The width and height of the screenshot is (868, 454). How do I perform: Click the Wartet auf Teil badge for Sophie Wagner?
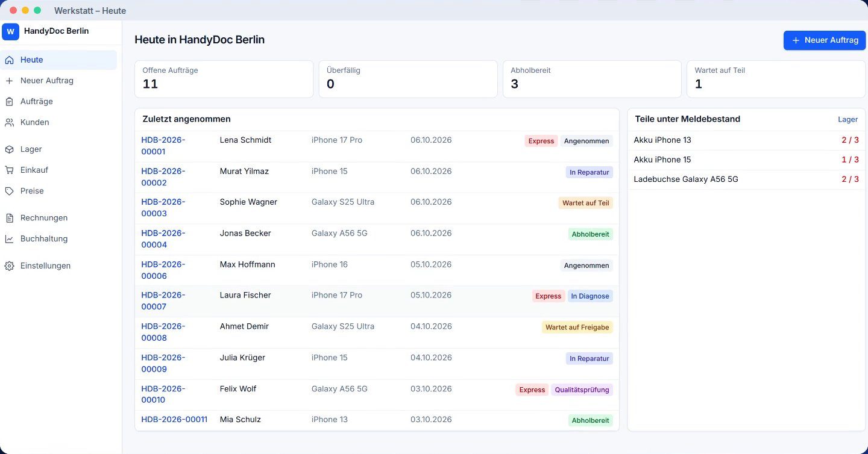[x=586, y=203]
